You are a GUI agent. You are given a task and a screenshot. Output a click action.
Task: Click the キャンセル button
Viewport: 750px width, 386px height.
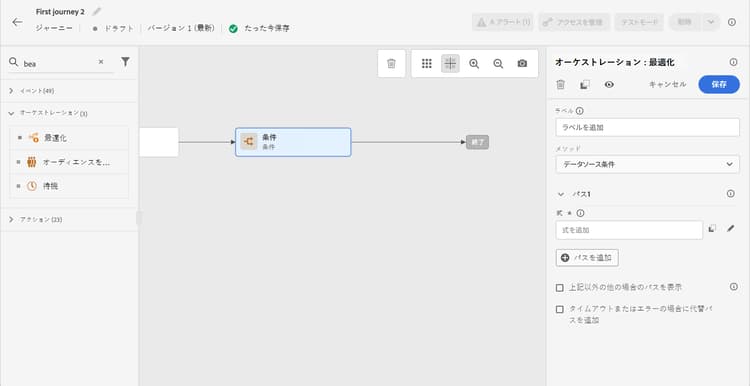pos(667,84)
